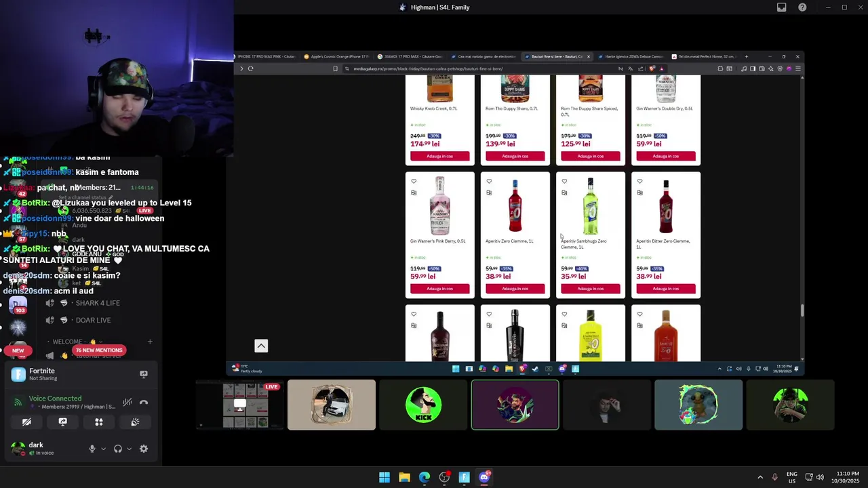Click Voice Connected status text
This screenshot has height=488, width=868.
click(55, 399)
